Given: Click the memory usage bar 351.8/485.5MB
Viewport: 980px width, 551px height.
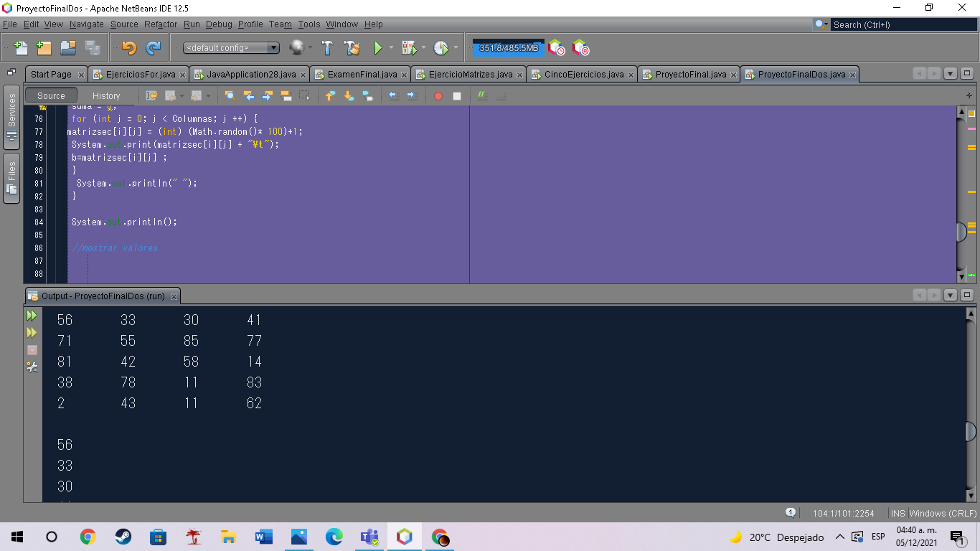Looking at the screenshot, I should pos(508,48).
